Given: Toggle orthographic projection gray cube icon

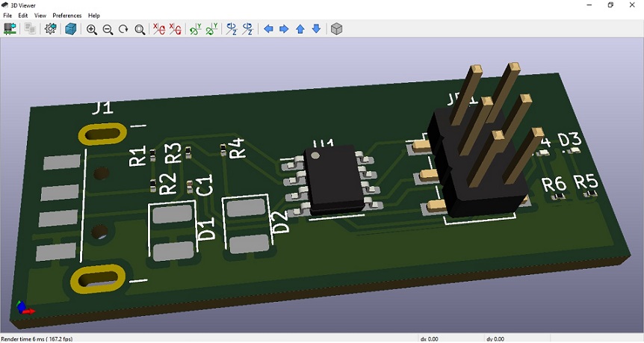Looking at the screenshot, I should click(336, 28).
